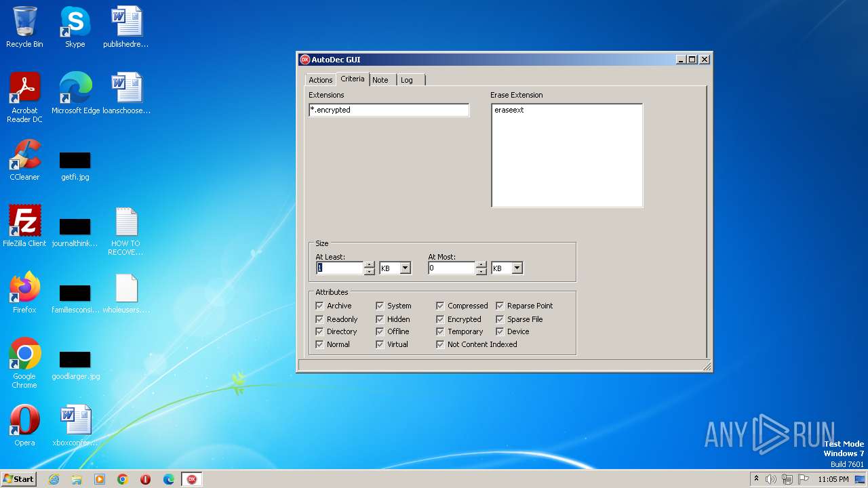Open Internet Explorer from the taskbar
The image size is (868, 488).
point(54,479)
